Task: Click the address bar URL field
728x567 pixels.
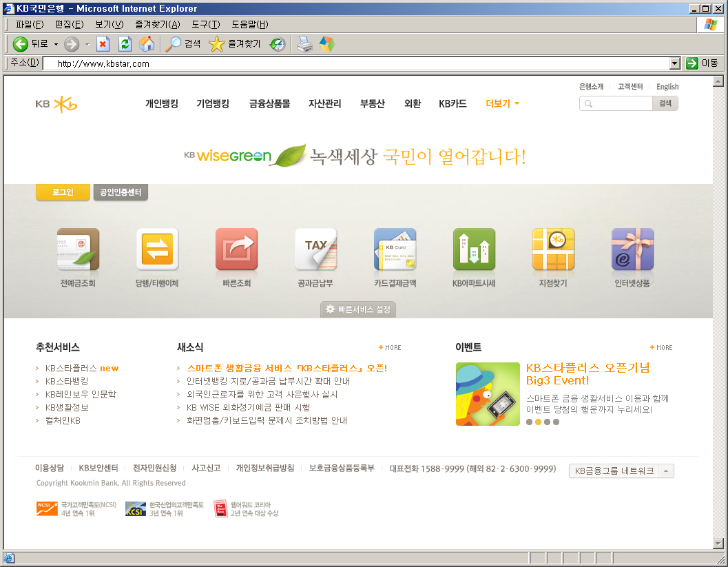Action: (357, 63)
